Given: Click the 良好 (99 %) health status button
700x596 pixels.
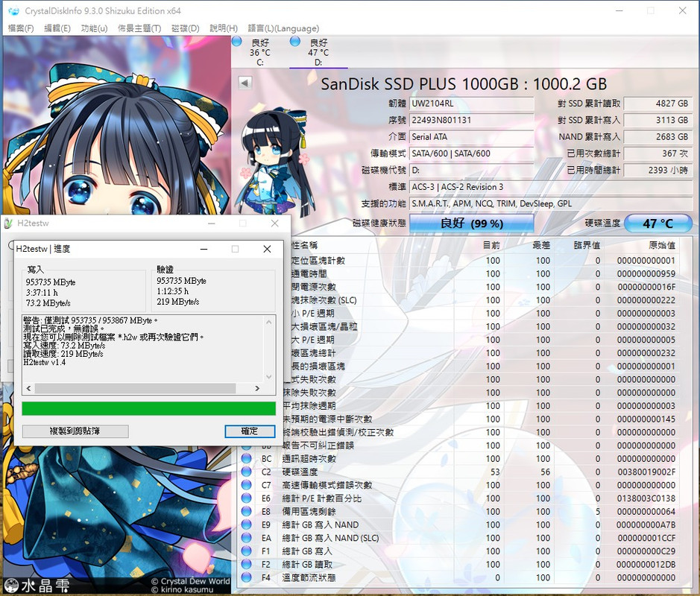Looking at the screenshot, I should coord(471,223).
